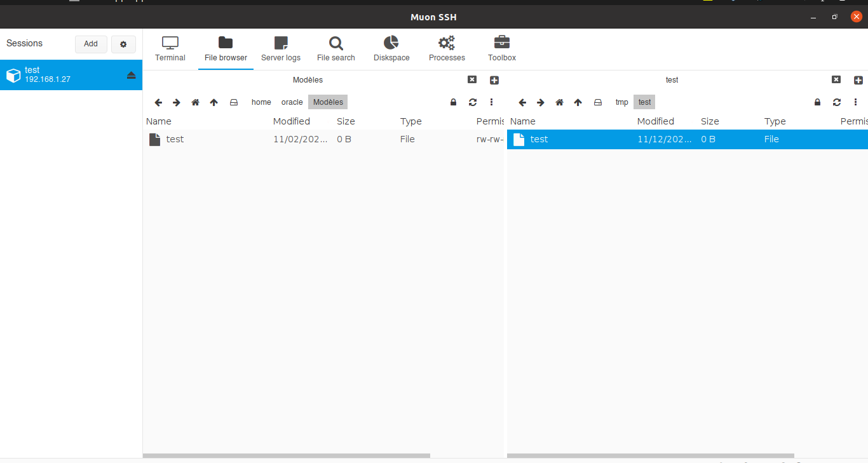Open the Diskspace analyzer

[x=391, y=48]
